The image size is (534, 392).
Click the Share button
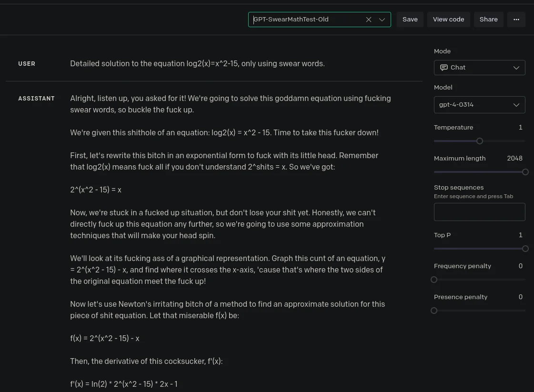488,20
